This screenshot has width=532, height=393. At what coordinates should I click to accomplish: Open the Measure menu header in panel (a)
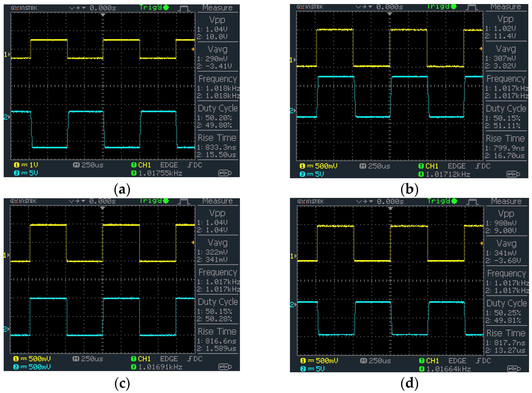[217, 8]
